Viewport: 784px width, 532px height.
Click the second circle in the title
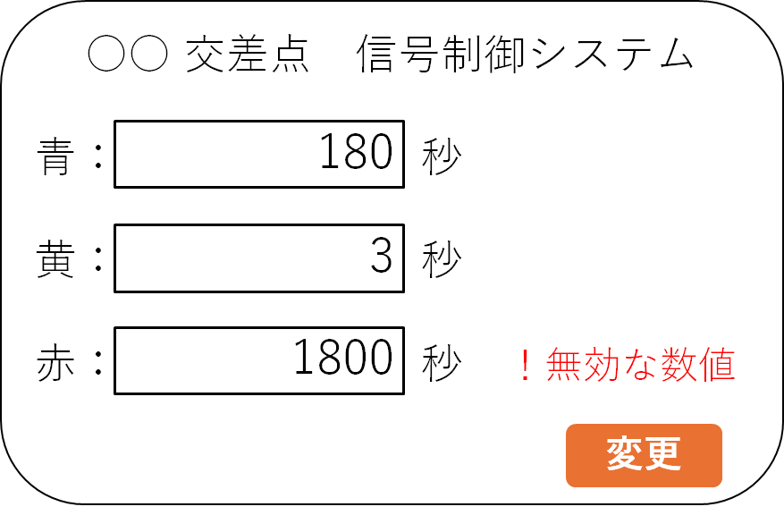pos(149,55)
